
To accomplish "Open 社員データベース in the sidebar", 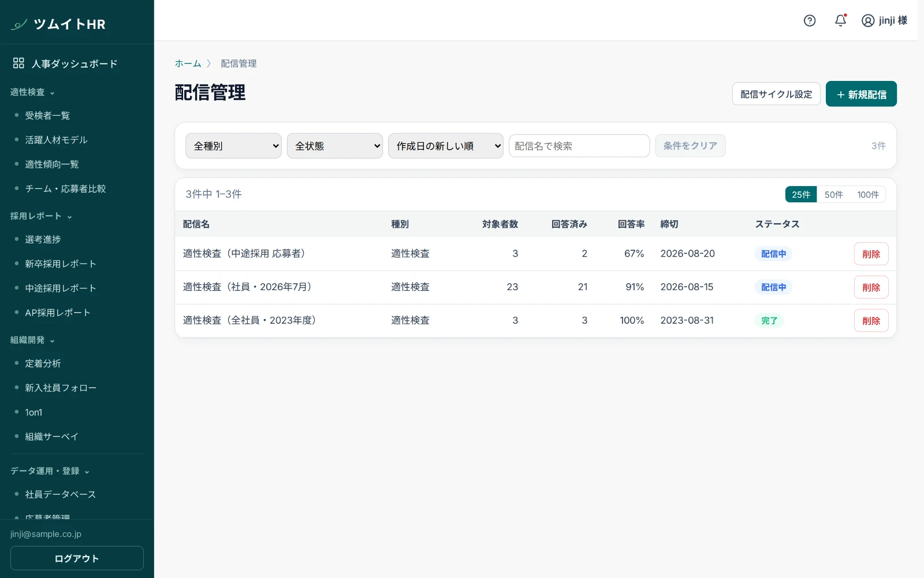I will click(x=61, y=494).
